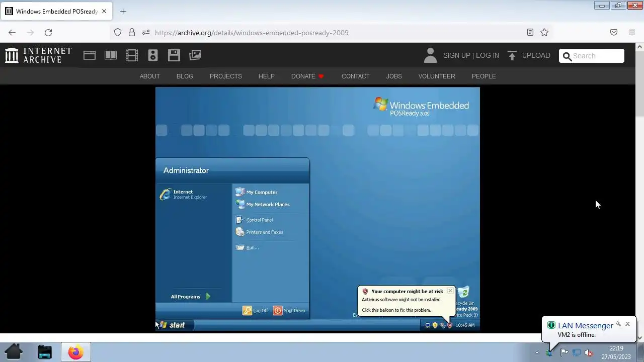The image size is (644, 362).
Task: Bookmark this page with the star
Action: tap(544, 32)
